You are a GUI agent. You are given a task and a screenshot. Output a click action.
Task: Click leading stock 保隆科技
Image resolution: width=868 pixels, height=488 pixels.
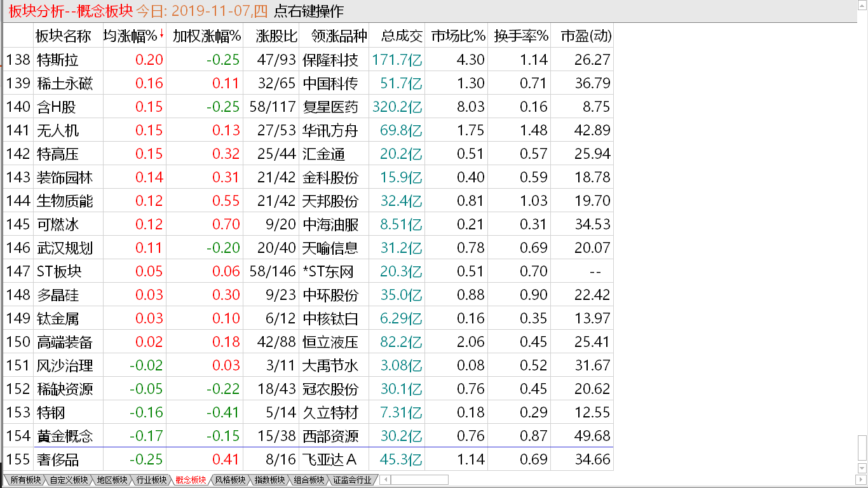[330, 60]
